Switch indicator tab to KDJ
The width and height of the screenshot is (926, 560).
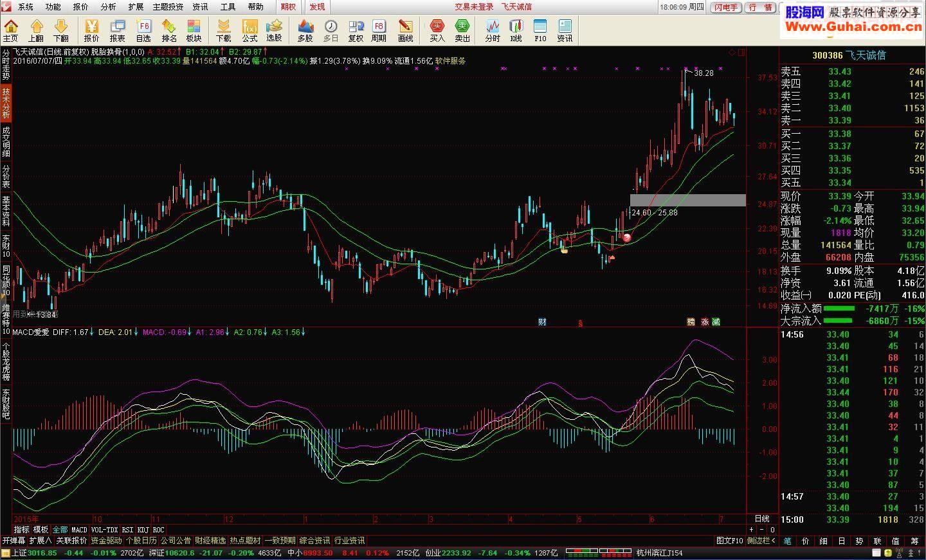pos(143,530)
